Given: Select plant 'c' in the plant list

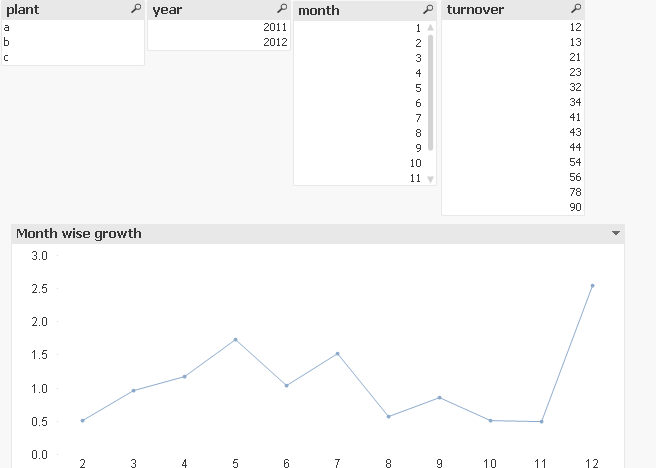Looking at the screenshot, I should (x=73, y=57).
